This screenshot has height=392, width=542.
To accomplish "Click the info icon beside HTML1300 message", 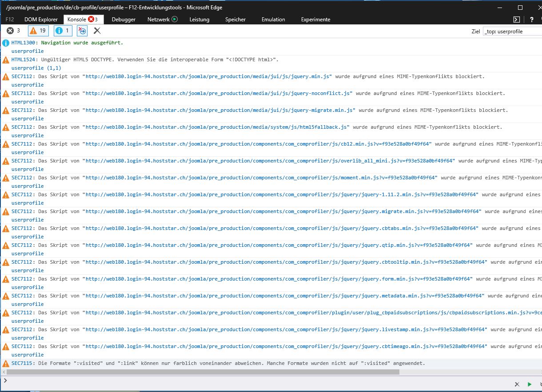I will (6, 43).
